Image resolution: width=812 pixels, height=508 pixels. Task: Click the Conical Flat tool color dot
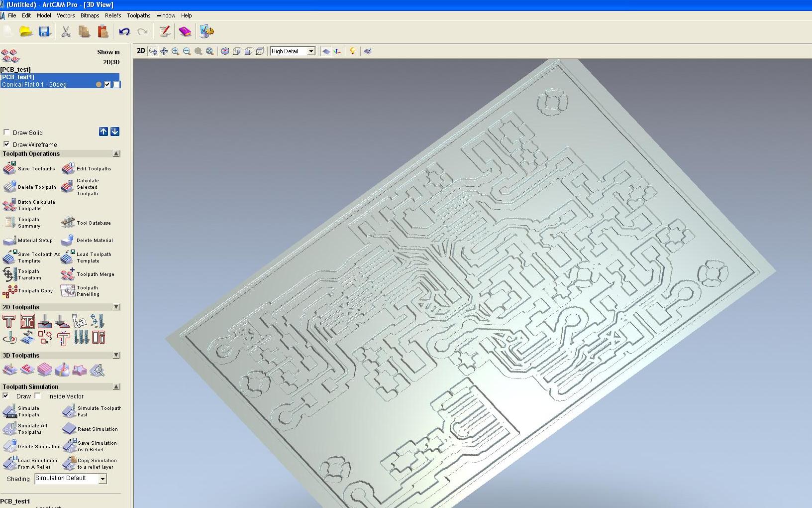point(99,85)
